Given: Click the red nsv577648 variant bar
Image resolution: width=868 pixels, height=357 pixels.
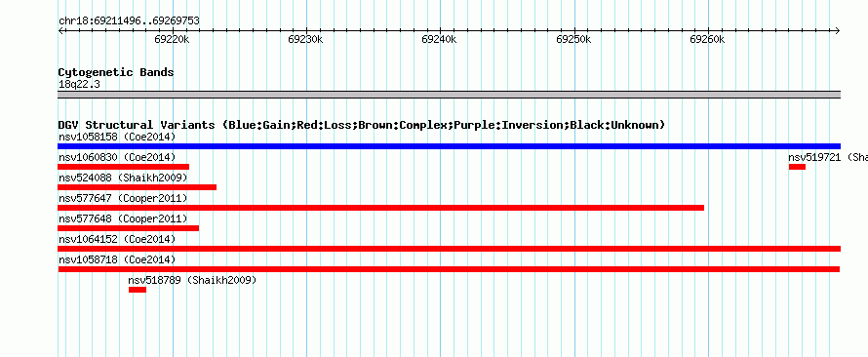Looking at the screenshot, I should pos(129,228).
